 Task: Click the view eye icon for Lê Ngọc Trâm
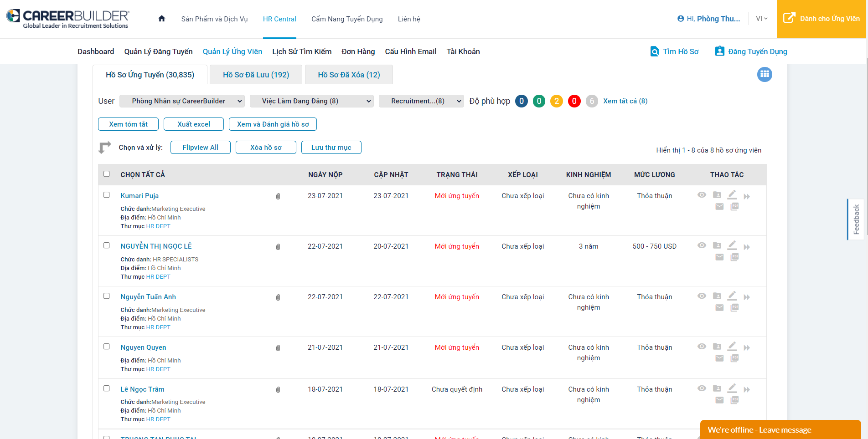click(702, 388)
